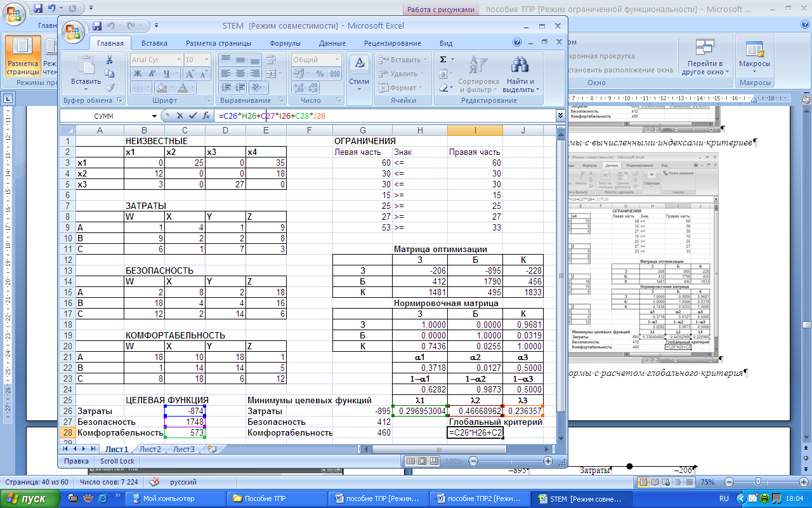
Task: Decrease the cell indent
Action: 225,88
